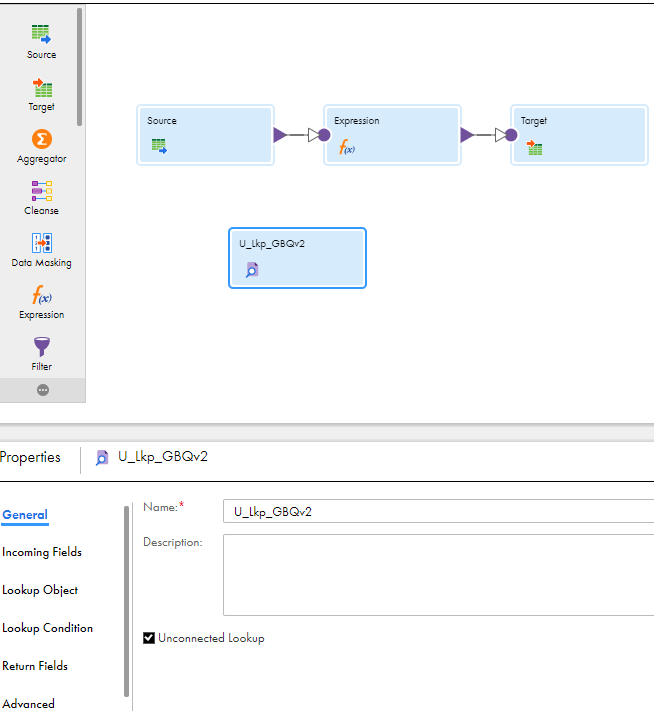The image size is (654, 711).
Task: Click the Properties panel title
Action: 30,457
